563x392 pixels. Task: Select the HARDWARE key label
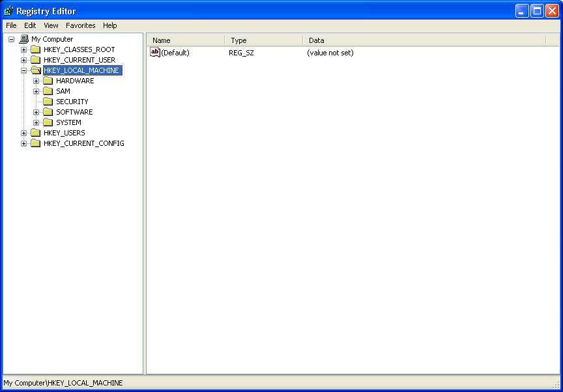coord(75,81)
